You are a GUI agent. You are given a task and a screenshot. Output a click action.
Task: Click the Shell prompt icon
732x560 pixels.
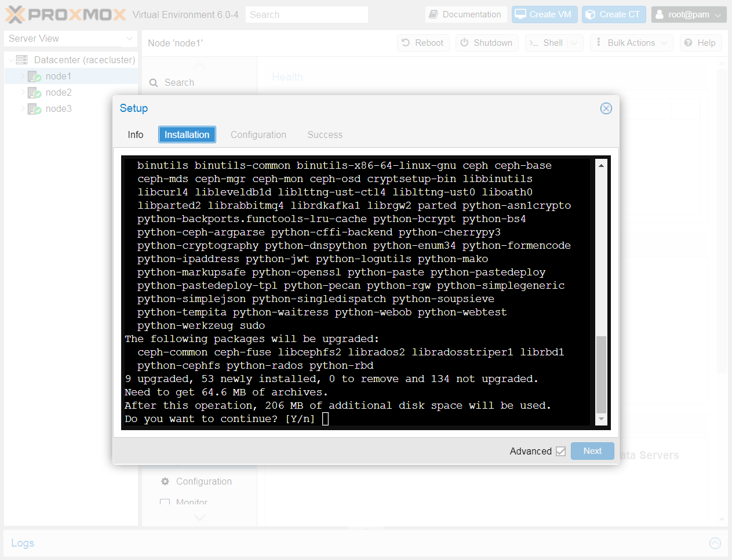pyautogui.click(x=534, y=43)
